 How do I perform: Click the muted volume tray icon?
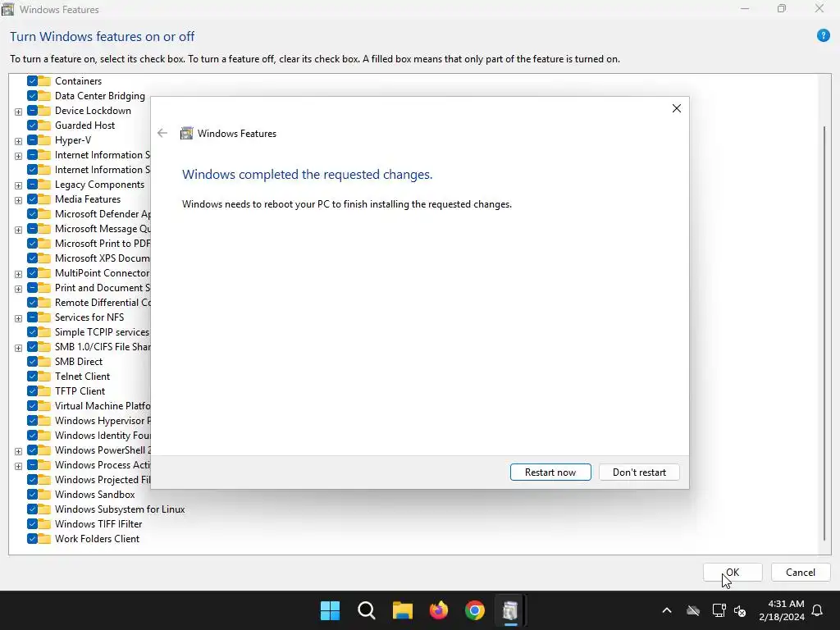[x=740, y=610]
